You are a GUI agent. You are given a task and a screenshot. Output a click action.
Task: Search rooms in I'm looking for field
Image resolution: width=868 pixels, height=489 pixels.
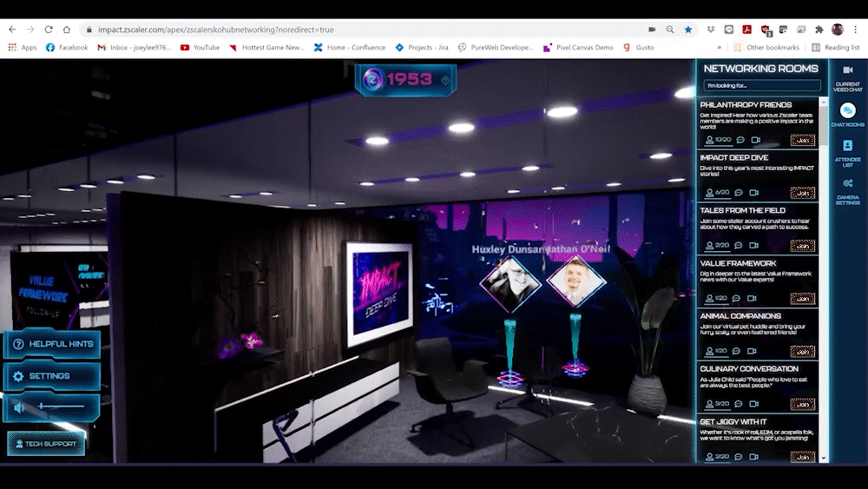pyautogui.click(x=762, y=85)
